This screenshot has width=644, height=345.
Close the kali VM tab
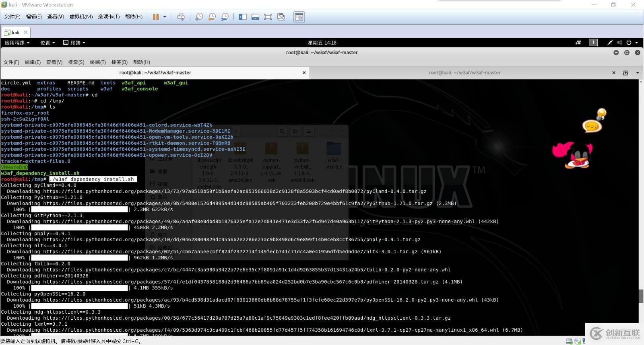click(26, 32)
